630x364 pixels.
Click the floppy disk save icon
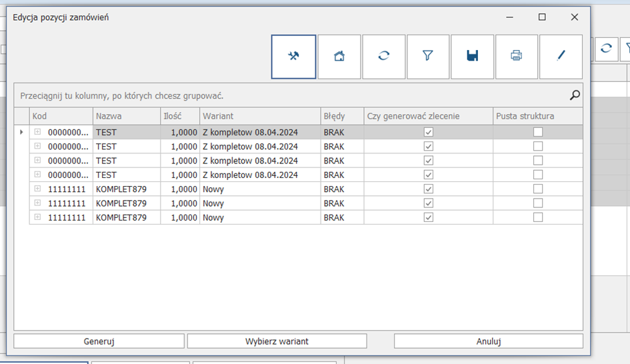tap(472, 57)
